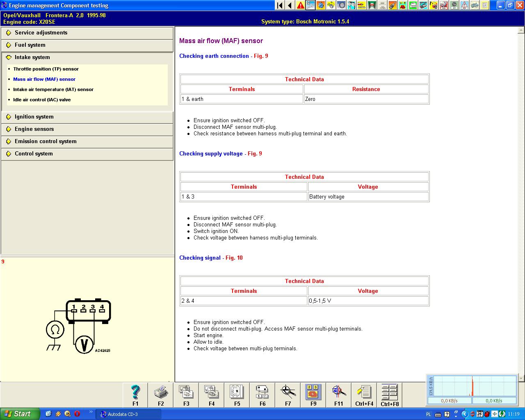
Task: Click the F1 help question mark icon
Action: point(135,393)
